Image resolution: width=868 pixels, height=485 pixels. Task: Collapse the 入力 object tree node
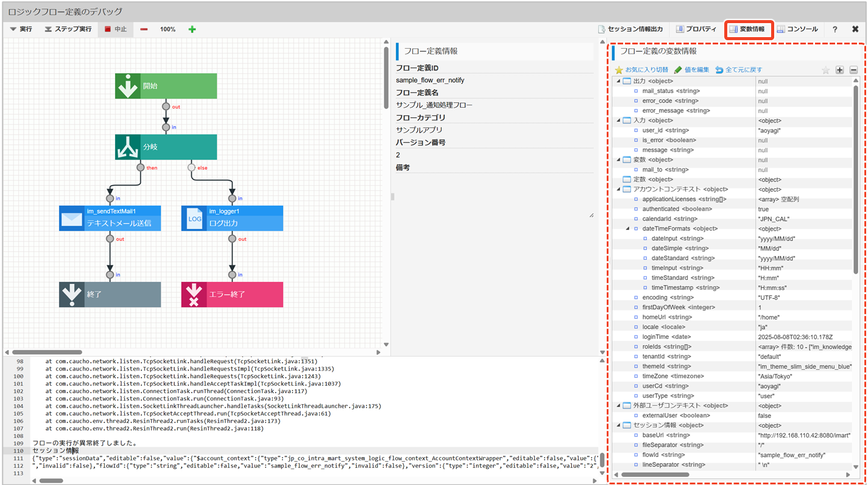coord(619,120)
